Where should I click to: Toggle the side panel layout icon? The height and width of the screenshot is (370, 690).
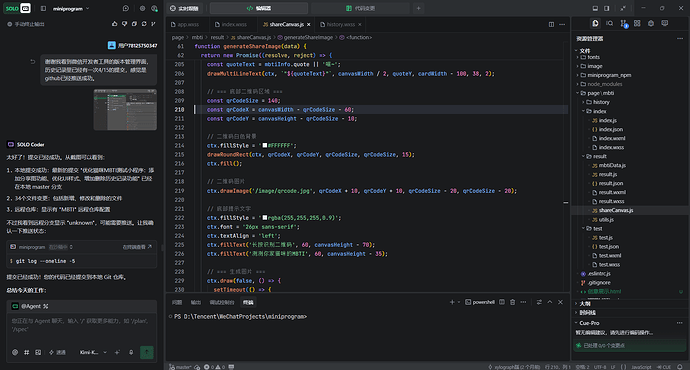pos(606,8)
